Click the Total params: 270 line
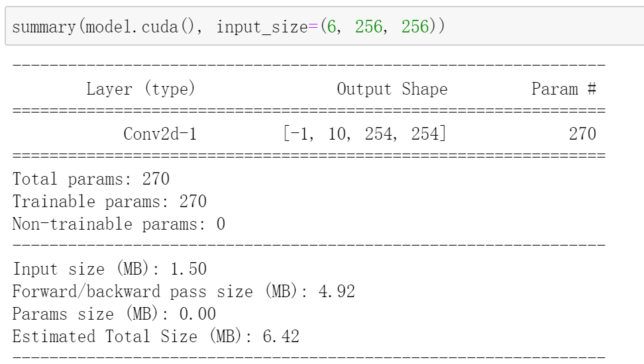Image resolution: width=644 pixels, height=364 pixels. (x=91, y=179)
